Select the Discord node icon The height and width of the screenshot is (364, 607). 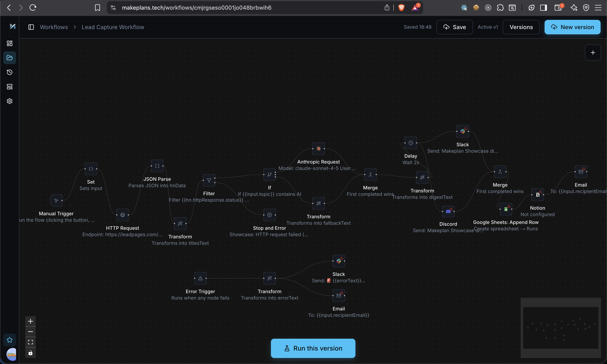pyautogui.click(x=448, y=211)
